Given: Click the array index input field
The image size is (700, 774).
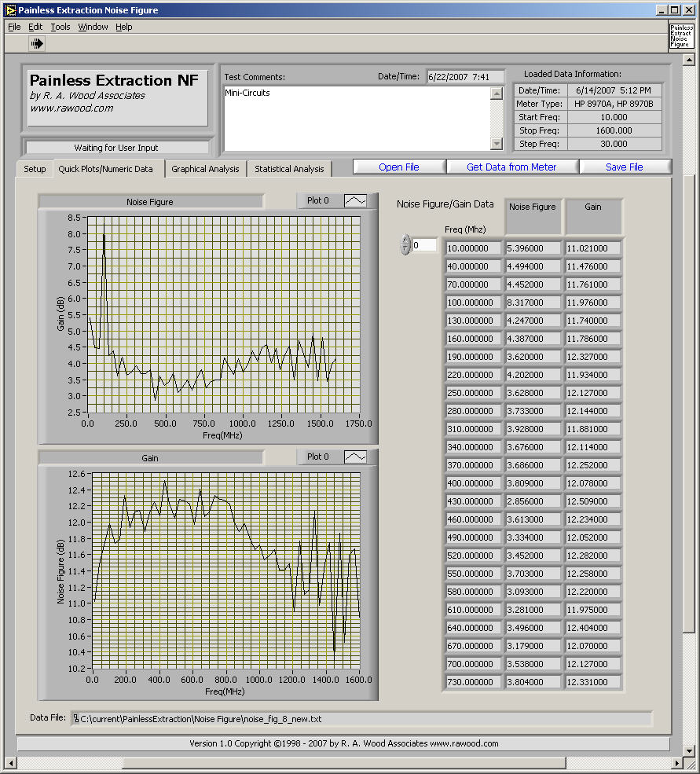Looking at the screenshot, I should tap(424, 245).
